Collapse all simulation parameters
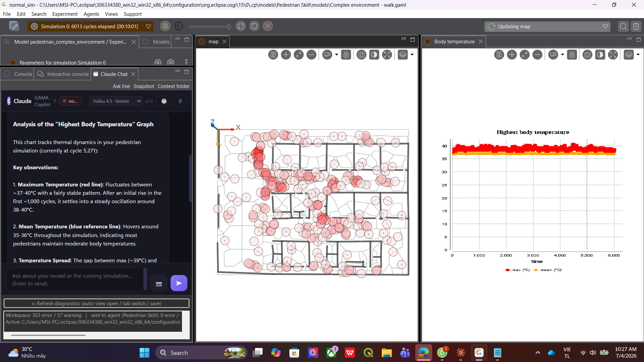 click(171, 62)
